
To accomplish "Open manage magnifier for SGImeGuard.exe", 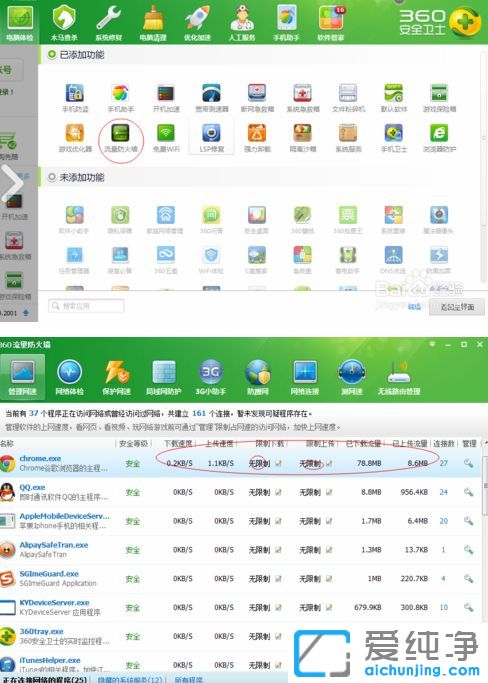I will (468, 578).
